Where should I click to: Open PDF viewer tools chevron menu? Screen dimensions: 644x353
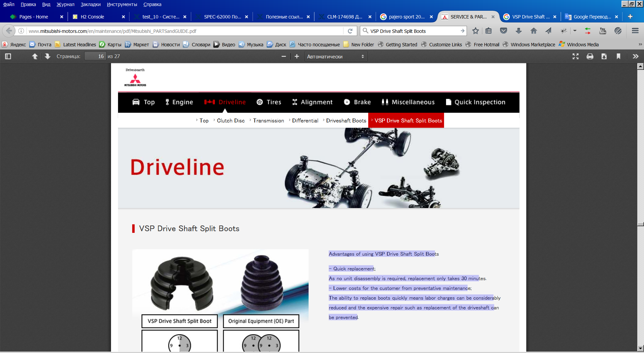coord(635,56)
